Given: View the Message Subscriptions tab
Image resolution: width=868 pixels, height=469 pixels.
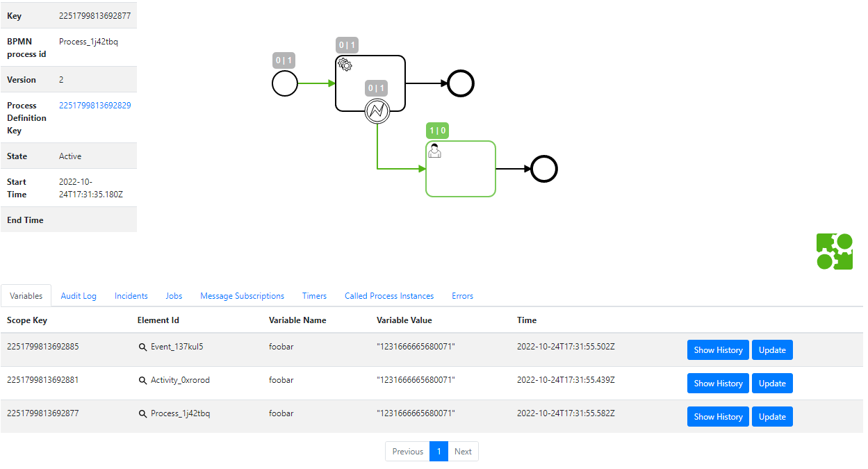Looking at the screenshot, I should click(242, 295).
